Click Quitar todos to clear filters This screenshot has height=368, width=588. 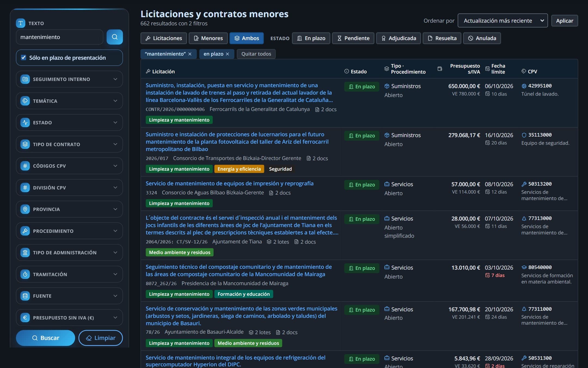(256, 54)
